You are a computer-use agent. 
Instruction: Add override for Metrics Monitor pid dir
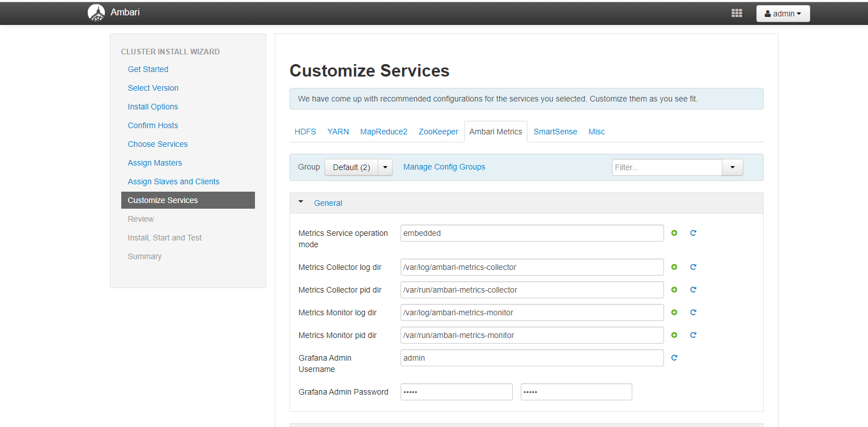point(674,335)
